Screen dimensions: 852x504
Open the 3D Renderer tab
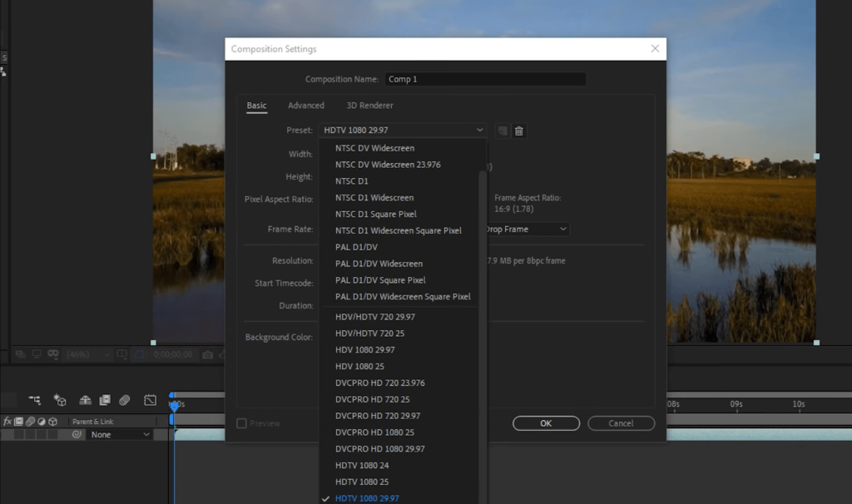click(369, 106)
